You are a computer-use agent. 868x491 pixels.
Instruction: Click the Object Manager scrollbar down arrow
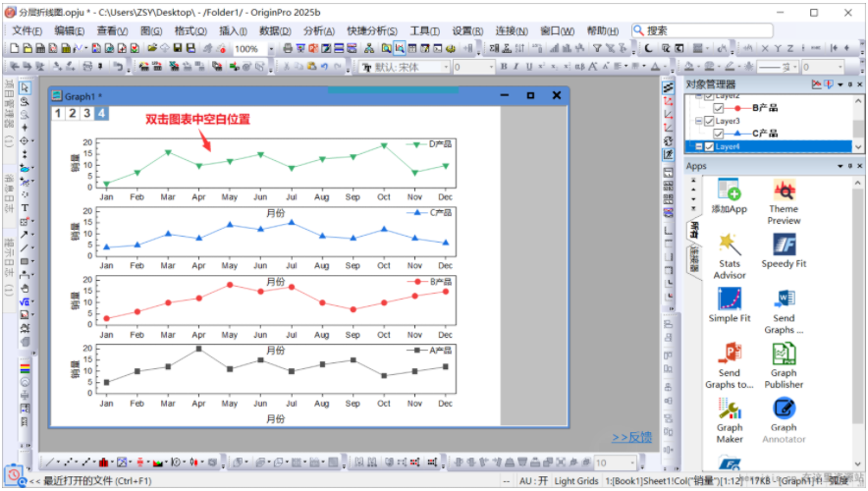click(x=858, y=146)
